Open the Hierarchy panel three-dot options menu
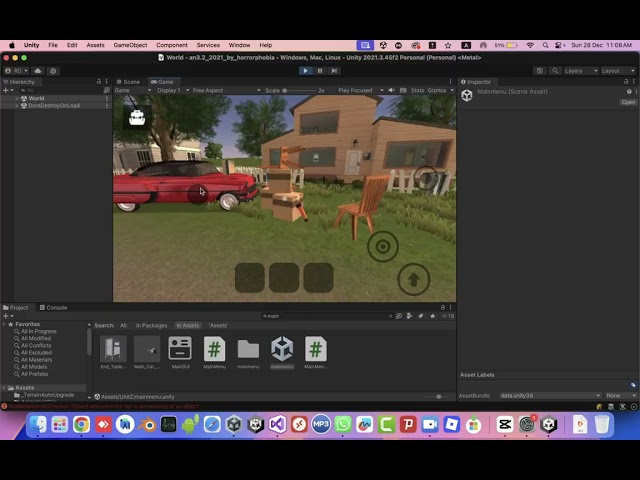 click(x=107, y=82)
